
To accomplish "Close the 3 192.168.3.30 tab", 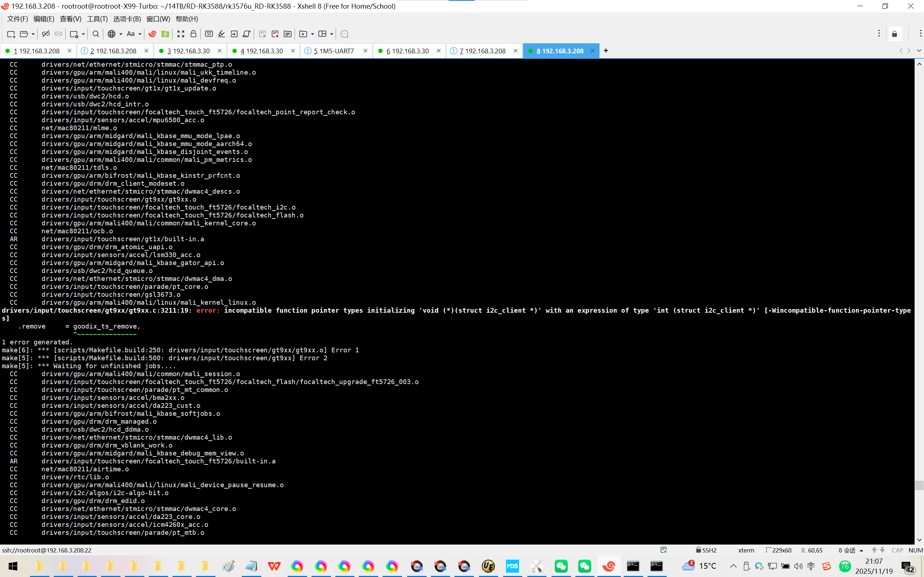I will (219, 51).
